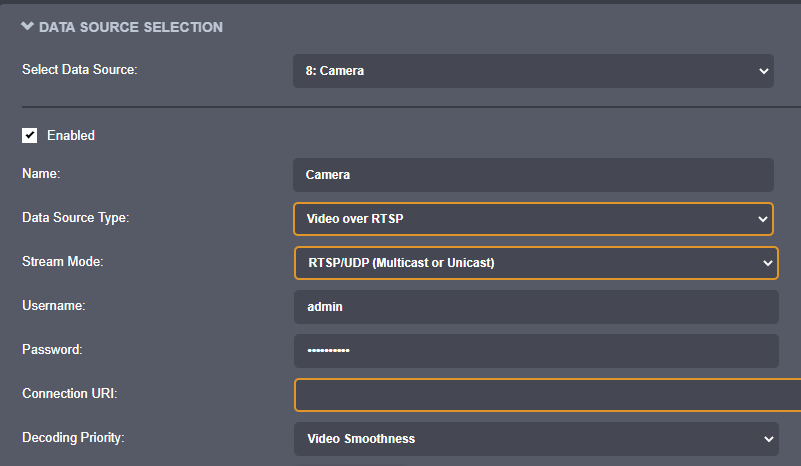Image resolution: width=801 pixels, height=466 pixels.
Task: Click the Video over RTSP dropdown arrow
Action: 764,219
